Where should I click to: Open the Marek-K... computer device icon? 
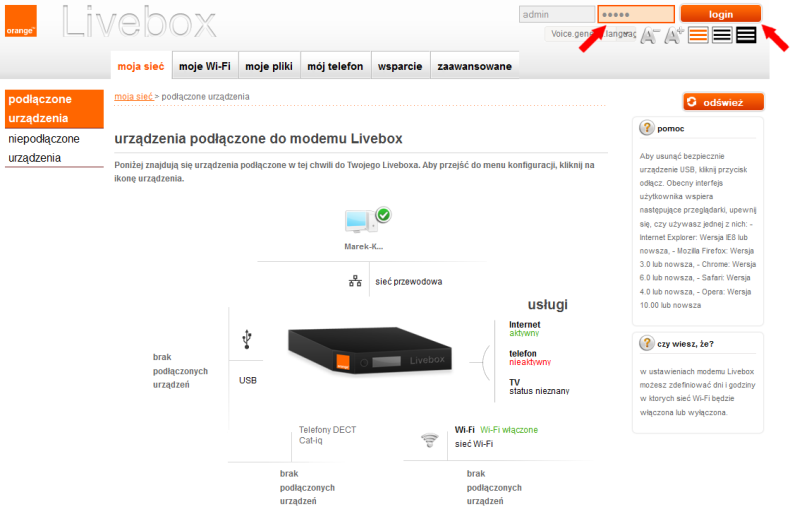(361, 222)
